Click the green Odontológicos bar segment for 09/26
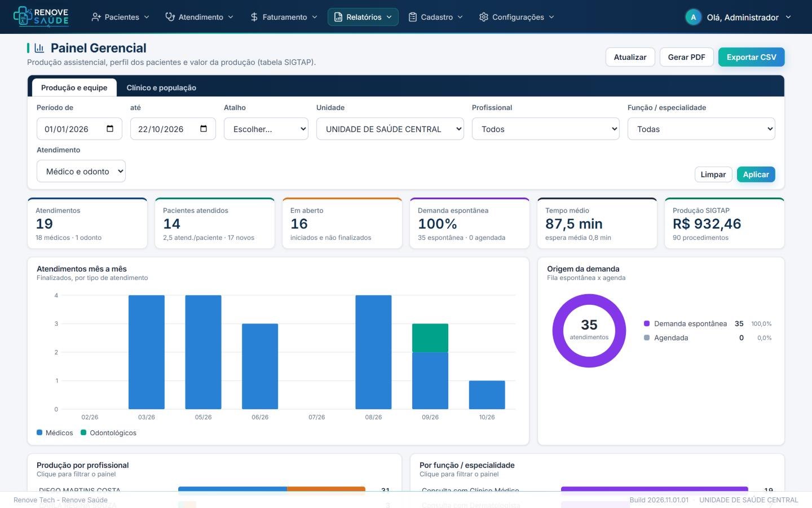The width and height of the screenshot is (812, 508). (x=430, y=338)
